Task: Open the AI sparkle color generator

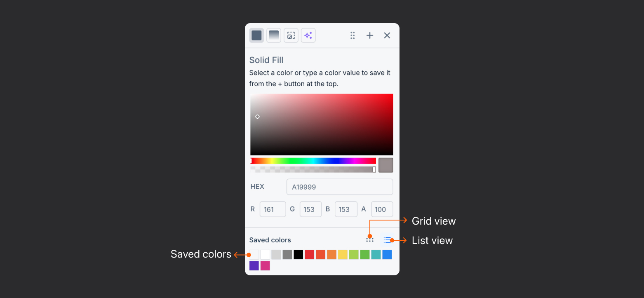Action: pos(308,35)
